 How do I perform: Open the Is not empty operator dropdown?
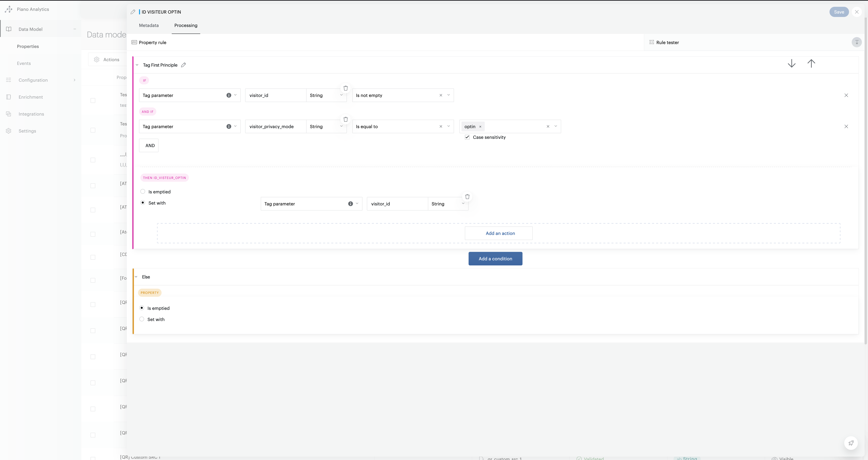pos(448,95)
